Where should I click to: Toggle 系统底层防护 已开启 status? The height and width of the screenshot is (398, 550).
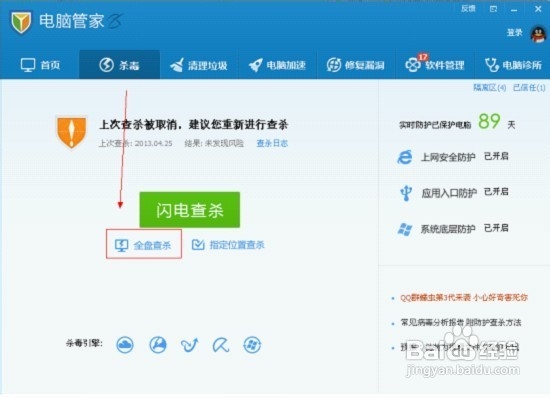(x=496, y=228)
